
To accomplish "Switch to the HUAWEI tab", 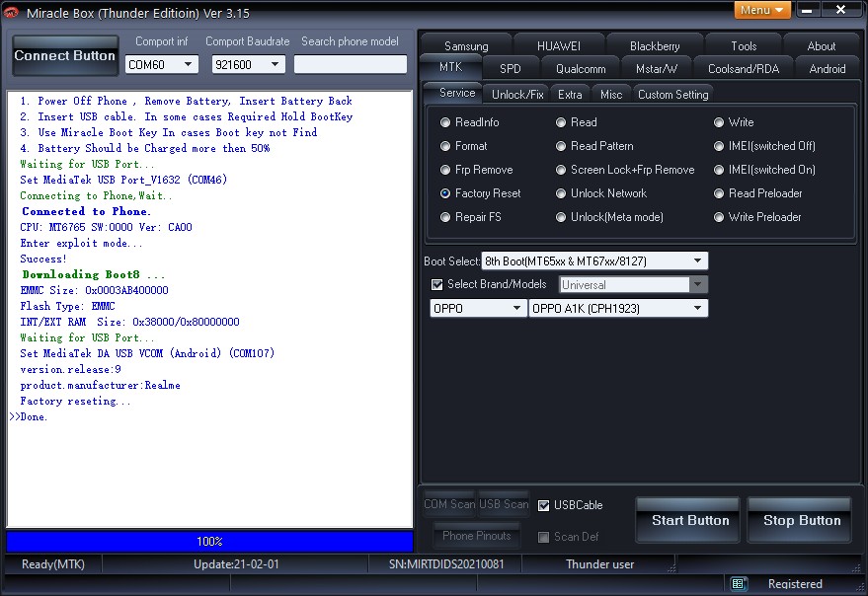I will click(559, 46).
